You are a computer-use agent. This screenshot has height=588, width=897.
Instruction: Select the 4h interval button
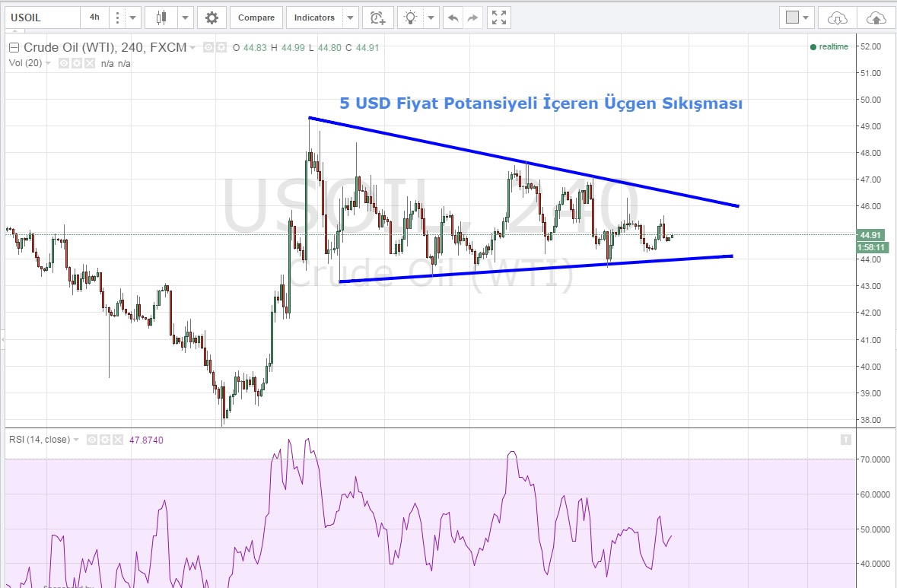point(94,17)
